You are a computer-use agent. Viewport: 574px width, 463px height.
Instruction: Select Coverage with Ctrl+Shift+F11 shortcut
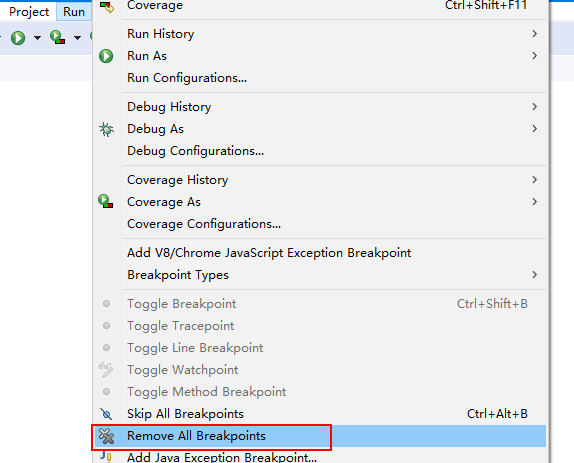click(x=320, y=5)
